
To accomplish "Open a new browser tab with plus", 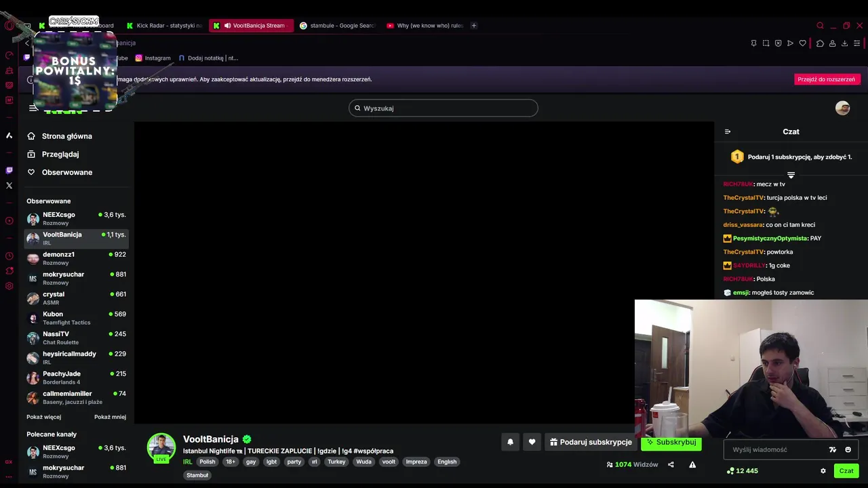I will [x=474, y=26].
